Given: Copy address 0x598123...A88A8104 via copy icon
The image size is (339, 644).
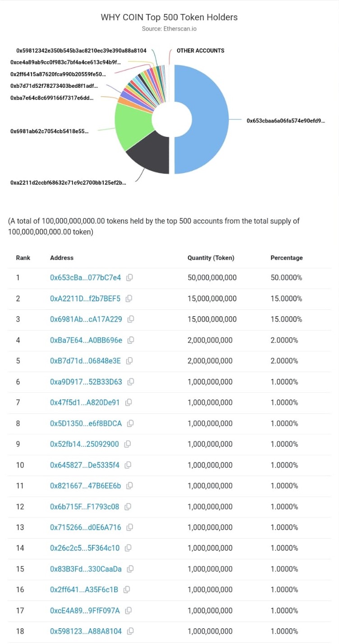Looking at the screenshot, I should point(130,631).
